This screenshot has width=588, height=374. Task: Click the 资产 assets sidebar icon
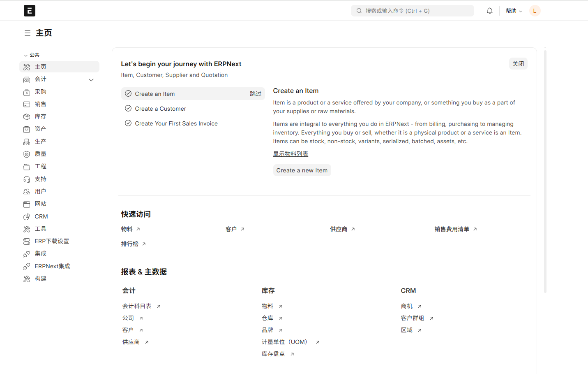point(27,129)
